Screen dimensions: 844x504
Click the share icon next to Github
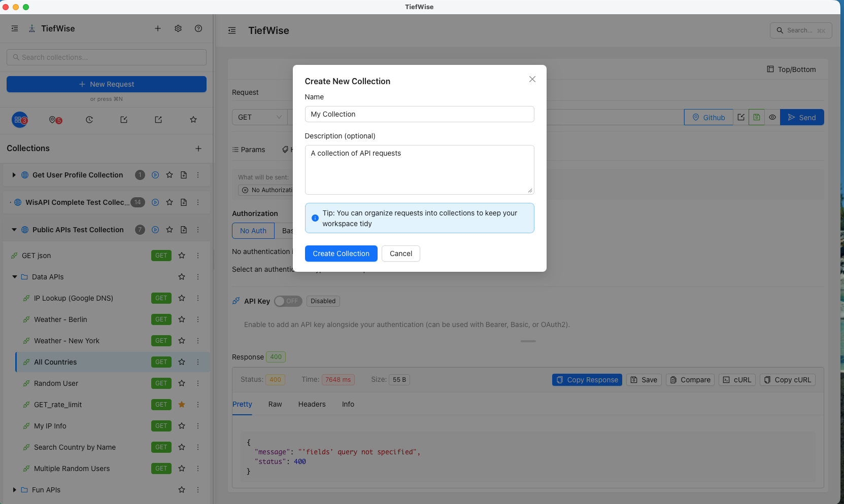click(x=741, y=117)
